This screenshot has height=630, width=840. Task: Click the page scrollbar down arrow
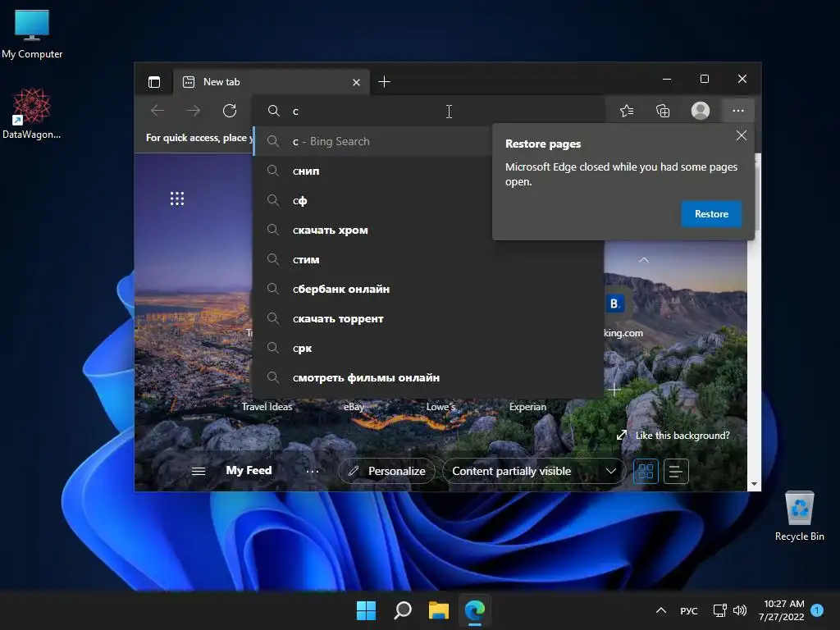click(x=755, y=484)
